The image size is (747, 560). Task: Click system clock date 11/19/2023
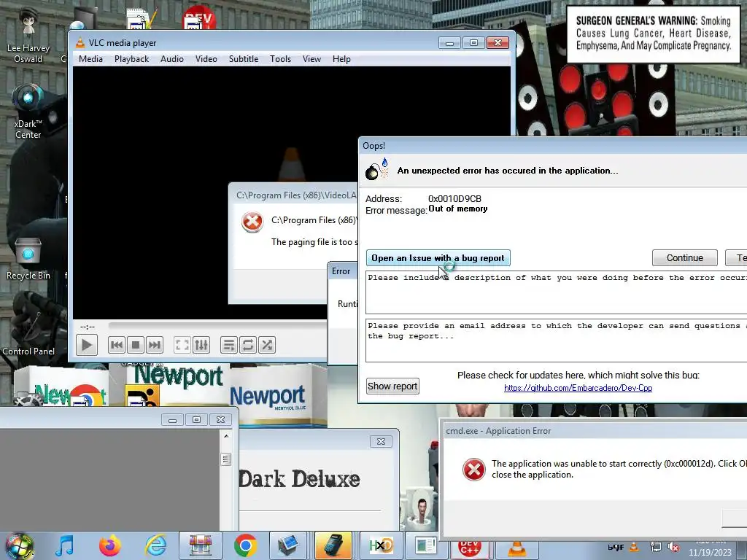click(710, 553)
